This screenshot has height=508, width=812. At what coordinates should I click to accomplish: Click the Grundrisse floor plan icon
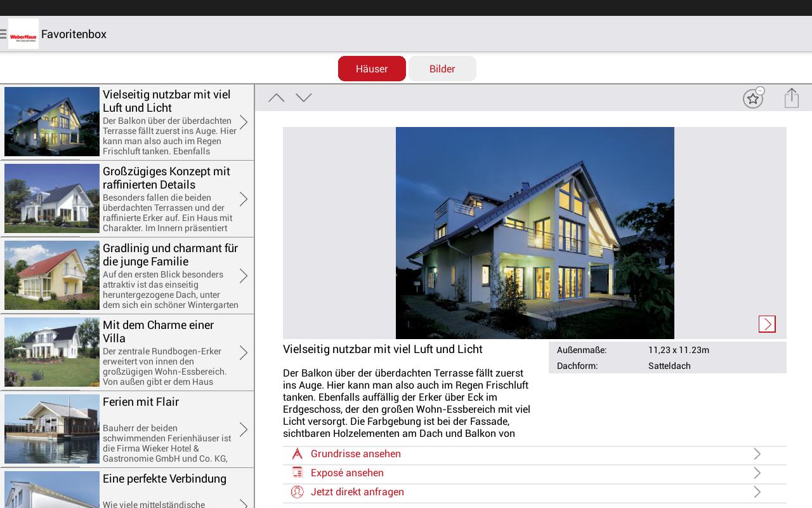[297, 453]
